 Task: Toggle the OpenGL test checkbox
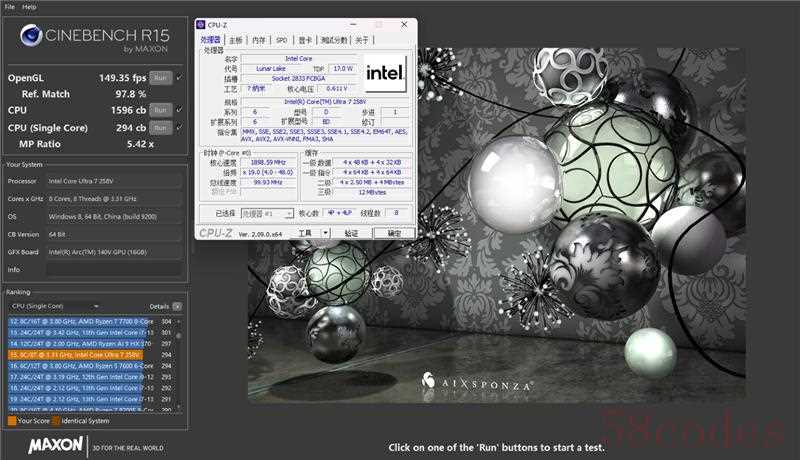tap(178, 76)
